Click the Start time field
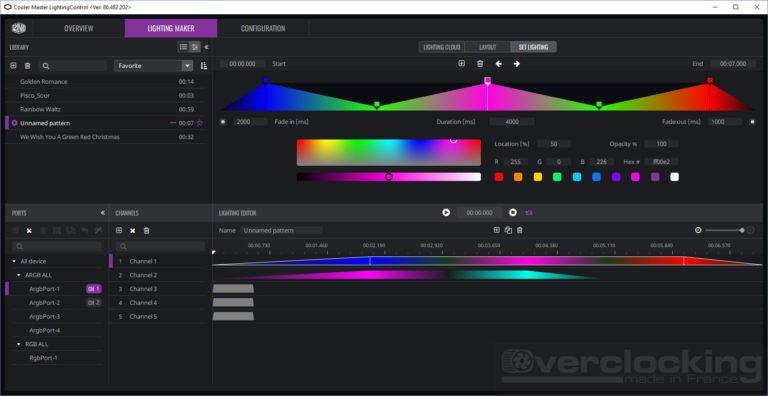This screenshot has width=768, height=396. (x=243, y=64)
